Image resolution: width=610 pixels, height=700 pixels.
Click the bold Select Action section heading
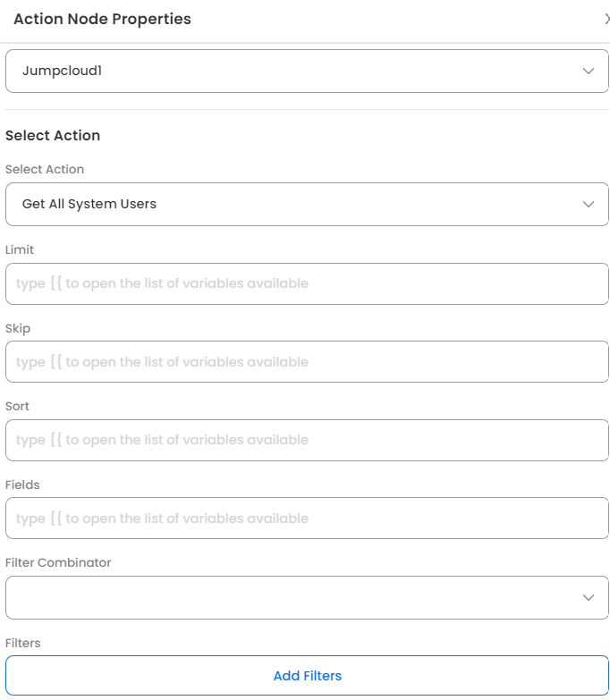[53, 136]
